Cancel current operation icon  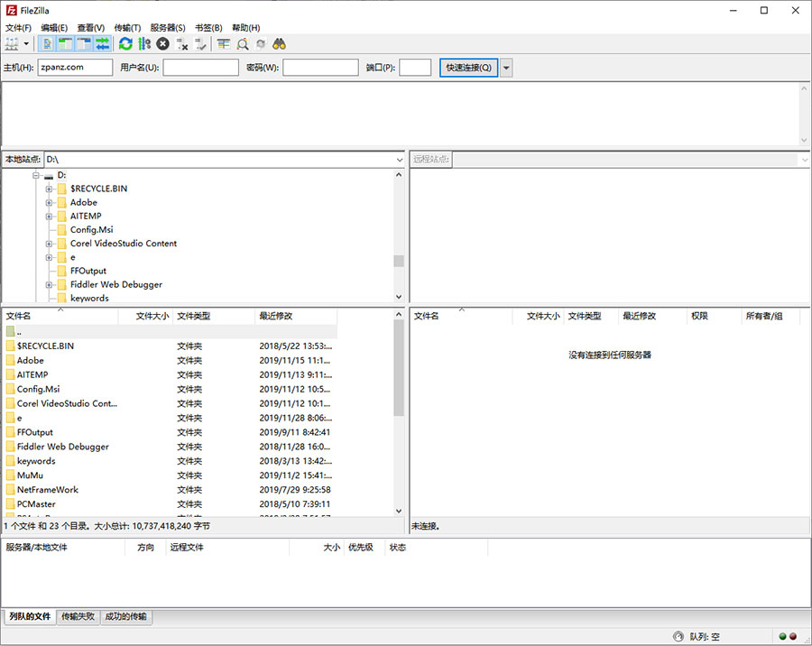(x=163, y=44)
